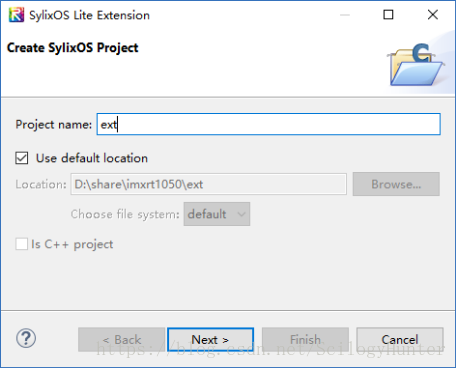Click the C project folder wizard icon
Image resolution: width=457 pixels, height=369 pixels.
[x=416, y=64]
